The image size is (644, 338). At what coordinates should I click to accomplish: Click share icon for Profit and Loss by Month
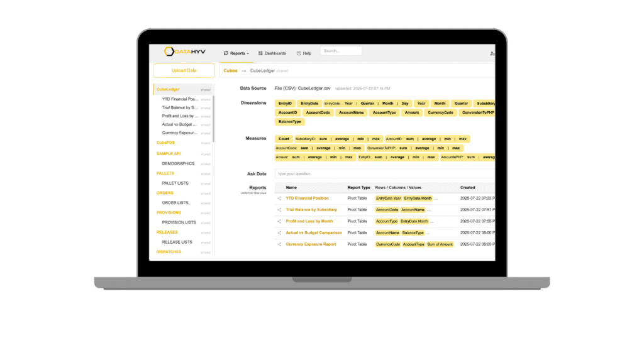279,221
